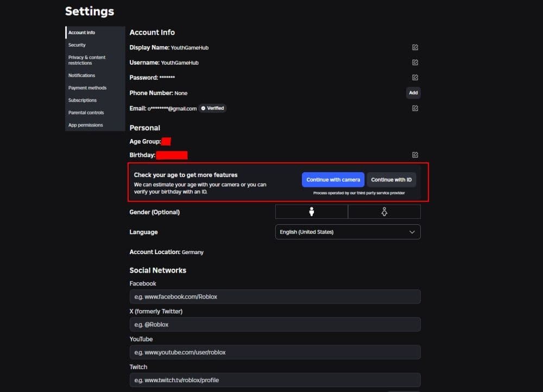Image resolution: width=543 pixels, height=392 pixels.
Task: Edit the Display Name using the pencil icon
Action: click(x=414, y=47)
